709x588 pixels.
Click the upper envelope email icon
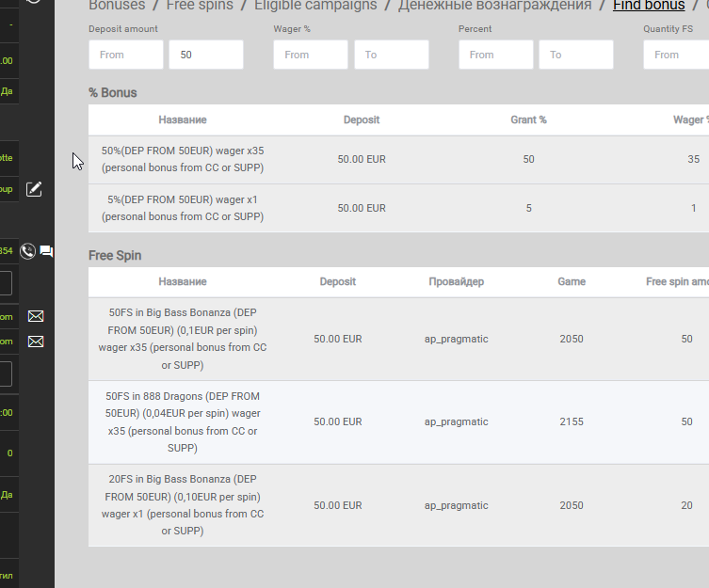36,316
